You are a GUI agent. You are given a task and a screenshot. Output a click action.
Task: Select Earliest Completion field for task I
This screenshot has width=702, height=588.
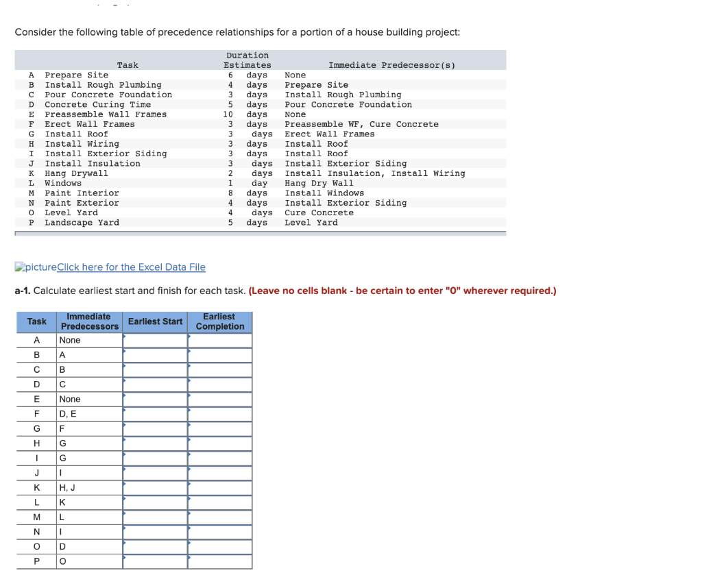point(220,458)
